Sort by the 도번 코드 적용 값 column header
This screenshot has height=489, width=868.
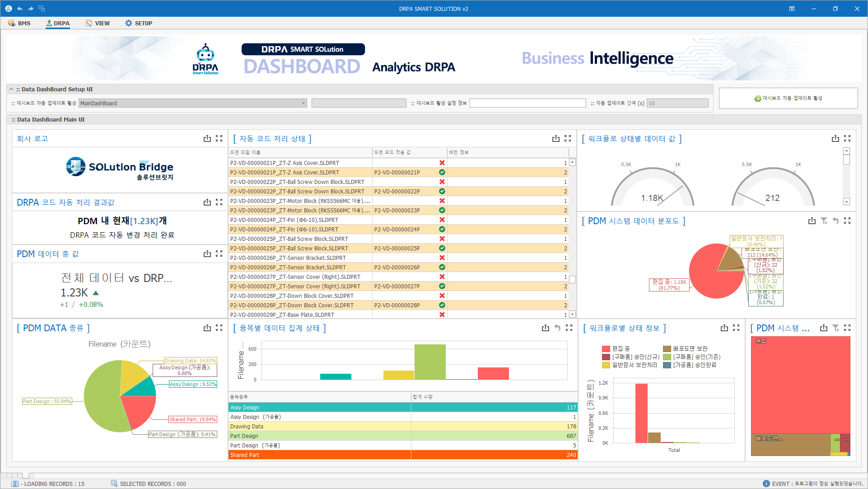pyautogui.click(x=410, y=152)
